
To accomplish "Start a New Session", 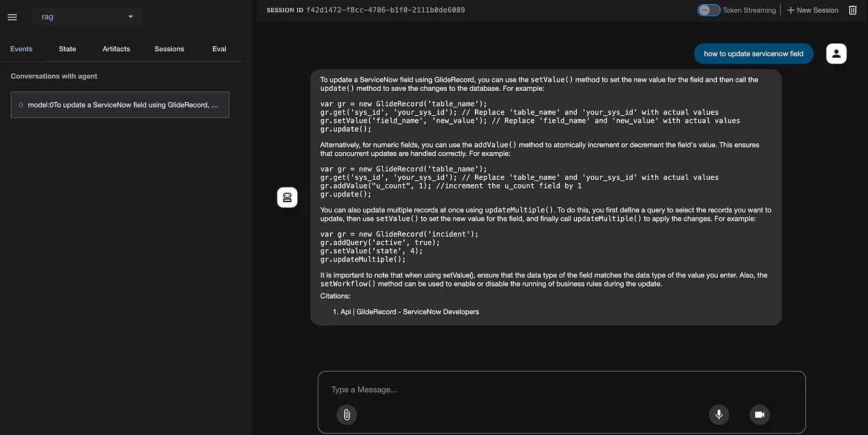I will 812,10.
